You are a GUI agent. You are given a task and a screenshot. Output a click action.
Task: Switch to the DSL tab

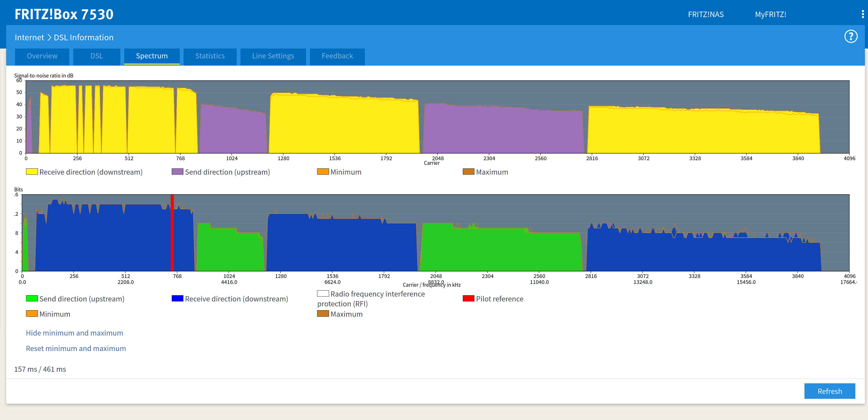click(96, 56)
